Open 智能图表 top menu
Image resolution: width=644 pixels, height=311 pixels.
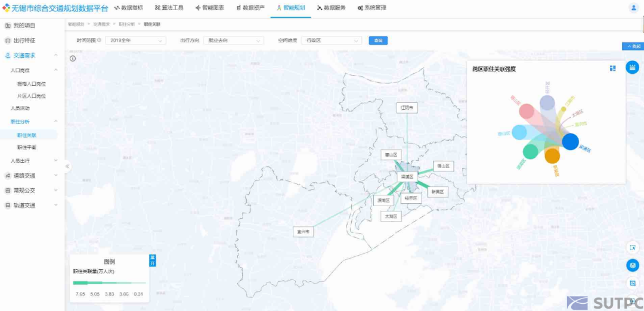point(209,8)
